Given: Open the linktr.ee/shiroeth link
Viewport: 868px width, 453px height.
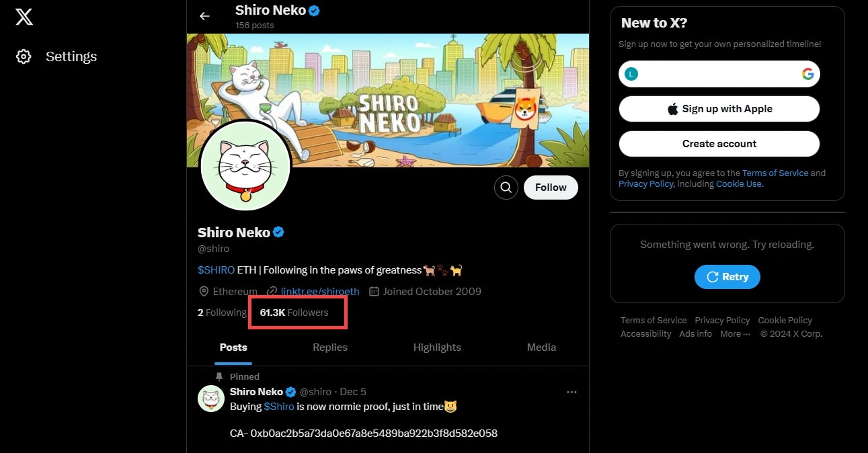Looking at the screenshot, I should pyautogui.click(x=319, y=292).
